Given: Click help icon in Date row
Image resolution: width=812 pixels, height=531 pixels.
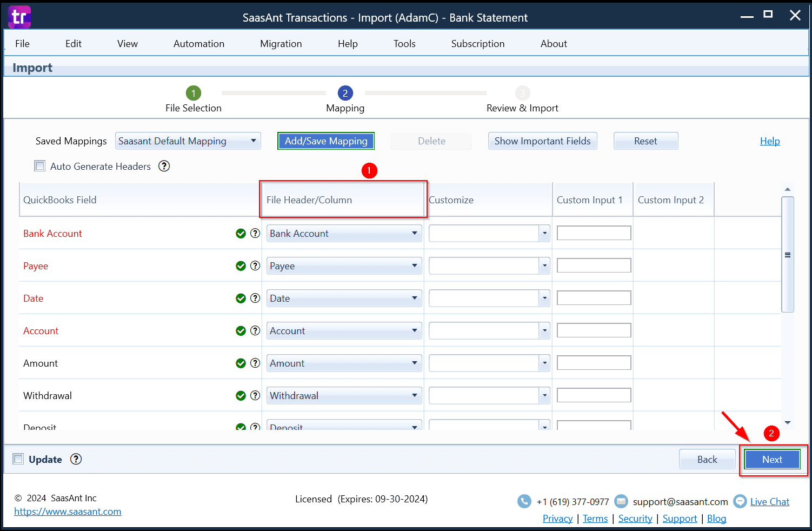Looking at the screenshot, I should [255, 298].
